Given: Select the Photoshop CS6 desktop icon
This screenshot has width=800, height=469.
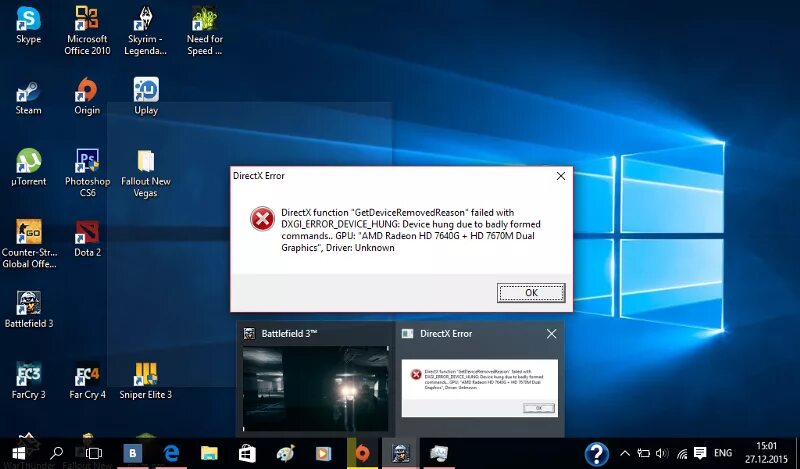Looking at the screenshot, I should tap(87, 172).
